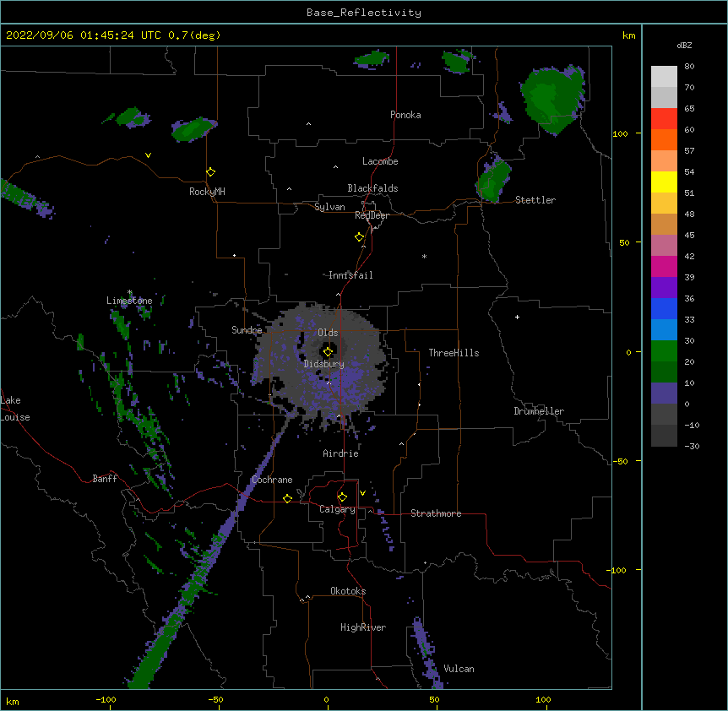Click the Sylvan label

pyautogui.click(x=329, y=207)
